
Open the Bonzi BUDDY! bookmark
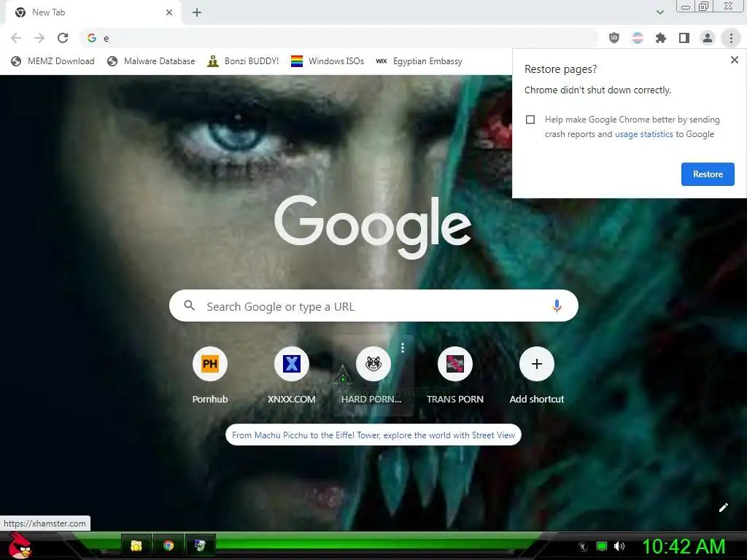243,61
